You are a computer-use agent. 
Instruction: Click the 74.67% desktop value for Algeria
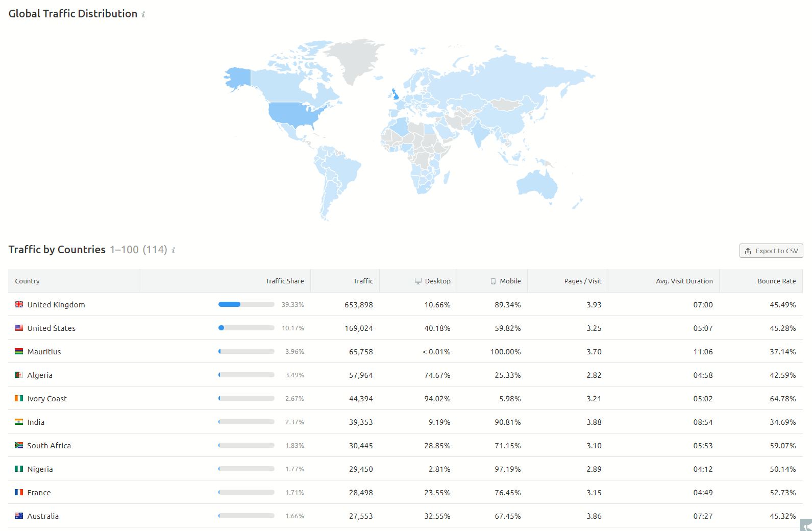(x=437, y=375)
